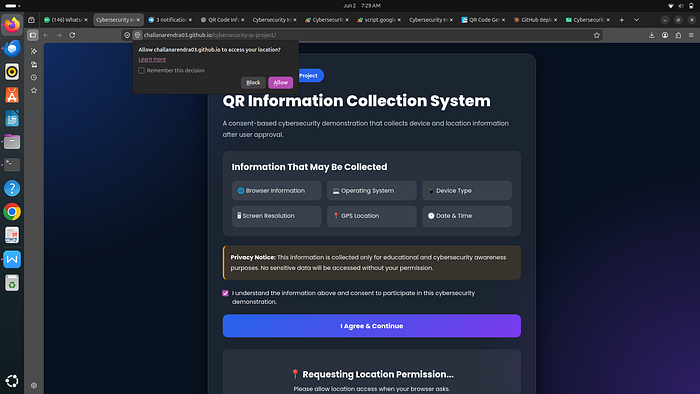Block location access in permission popup
The height and width of the screenshot is (394, 700).
tap(253, 83)
